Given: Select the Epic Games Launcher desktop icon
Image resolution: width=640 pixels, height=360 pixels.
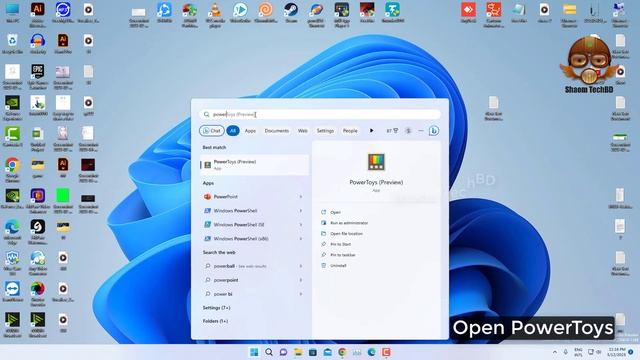Looking at the screenshot, I should tap(38, 77).
